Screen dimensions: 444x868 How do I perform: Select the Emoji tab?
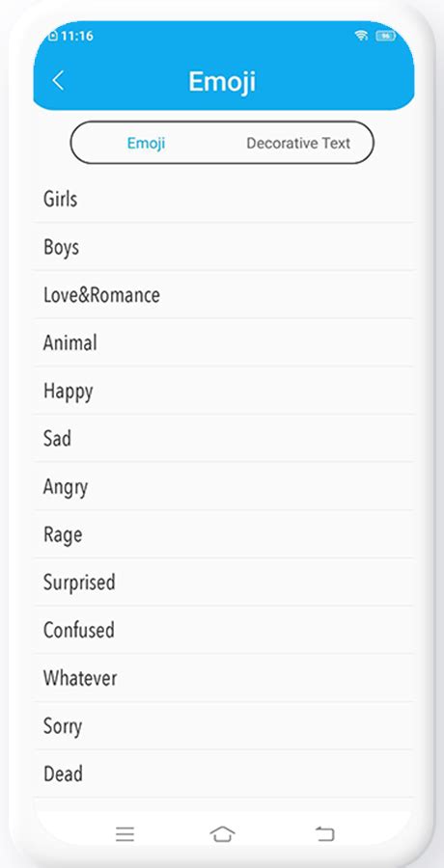(147, 144)
